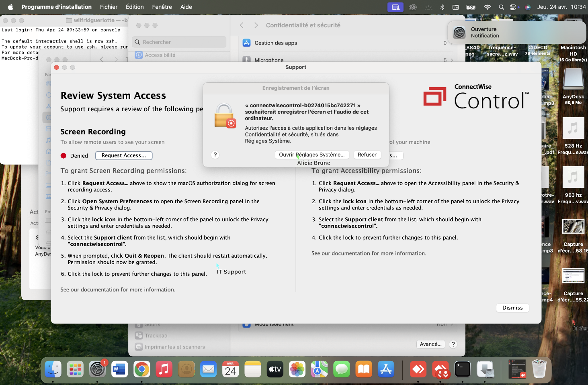The image size is (588, 385).
Task: Open the Fichier menu
Action: (x=109, y=7)
